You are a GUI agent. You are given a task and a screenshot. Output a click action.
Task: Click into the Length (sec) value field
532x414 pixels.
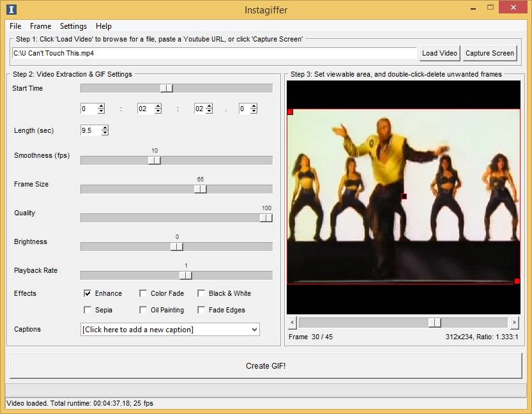pos(91,130)
